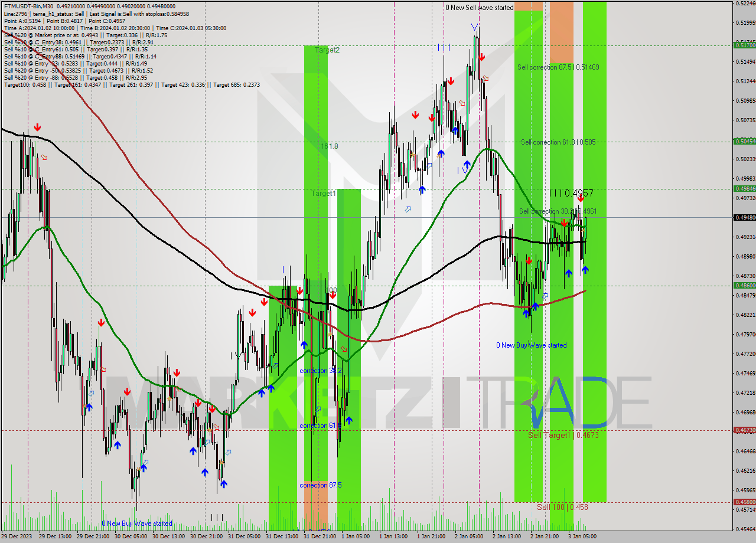Click the Sell %10 @ C_Entry38 line
The image size is (756, 543).
click(79, 42)
